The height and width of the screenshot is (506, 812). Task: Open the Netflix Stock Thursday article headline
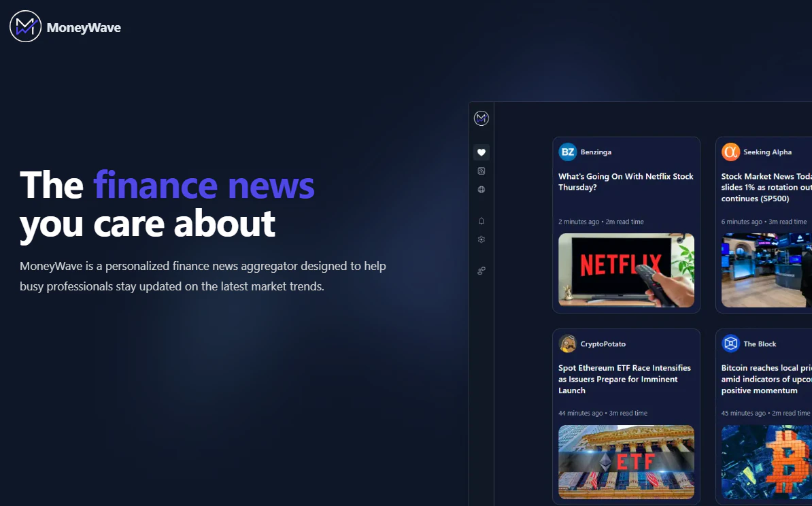[626, 182]
